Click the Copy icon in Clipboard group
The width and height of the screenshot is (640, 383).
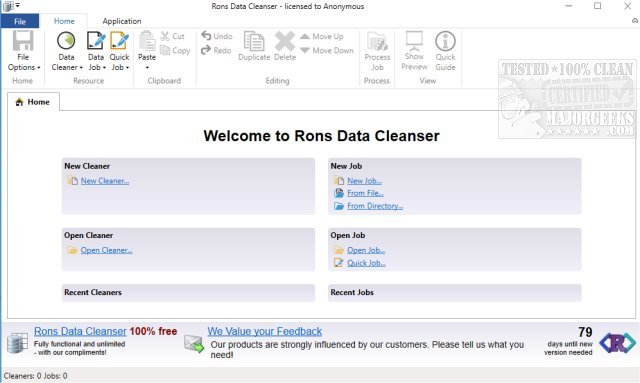pos(165,50)
